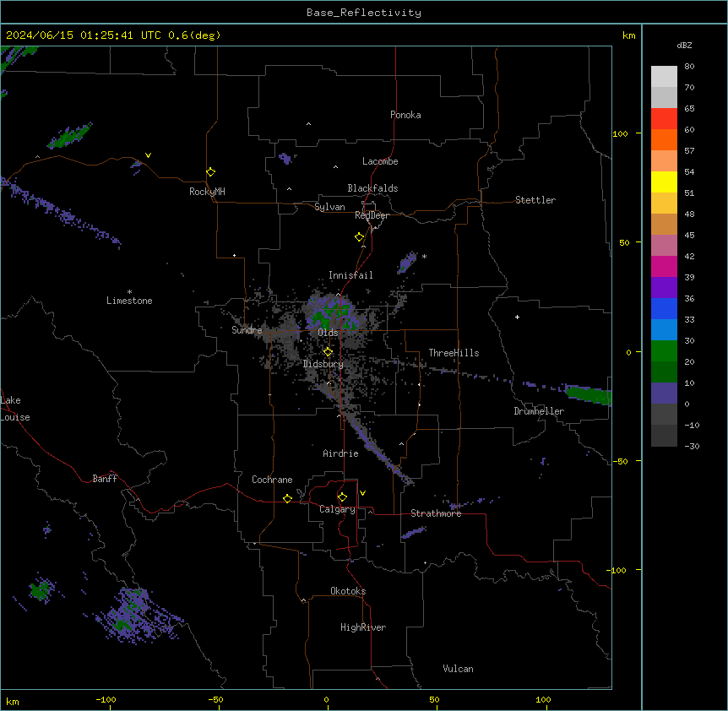Click the Airdrie map label

pos(341,453)
